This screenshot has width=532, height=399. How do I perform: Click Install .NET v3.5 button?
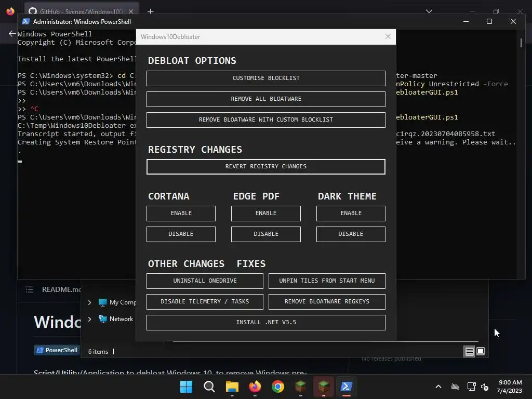coord(265,323)
